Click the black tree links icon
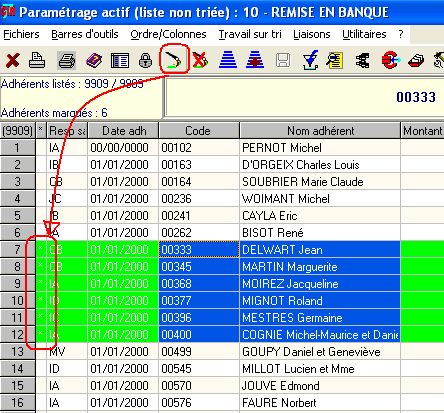Image resolution: width=444 pixels, height=413 pixels. 362,61
